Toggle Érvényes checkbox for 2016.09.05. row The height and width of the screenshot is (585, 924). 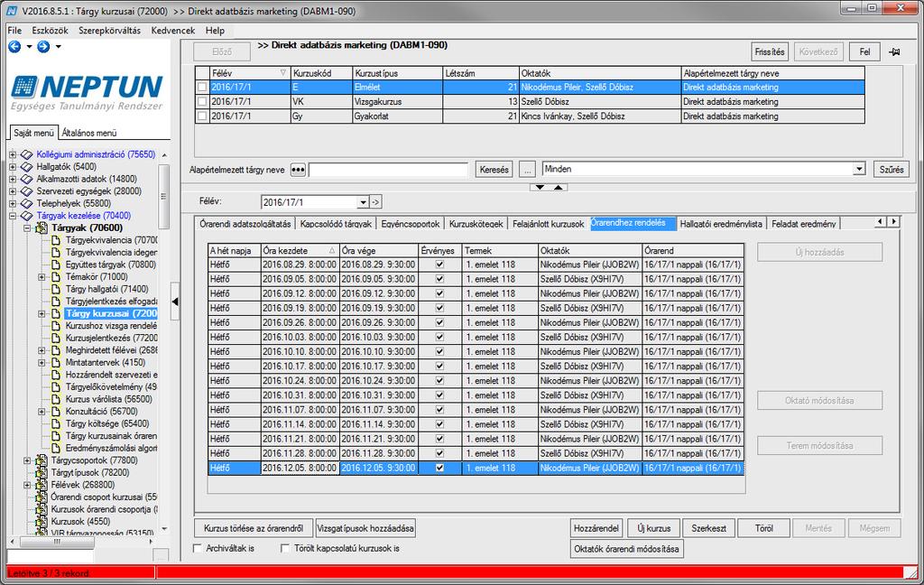[439, 279]
